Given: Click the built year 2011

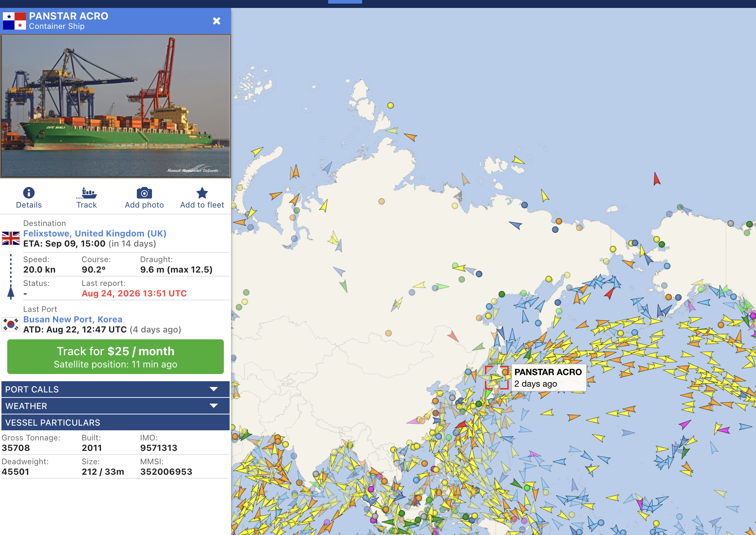Looking at the screenshot, I should tap(92, 448).
